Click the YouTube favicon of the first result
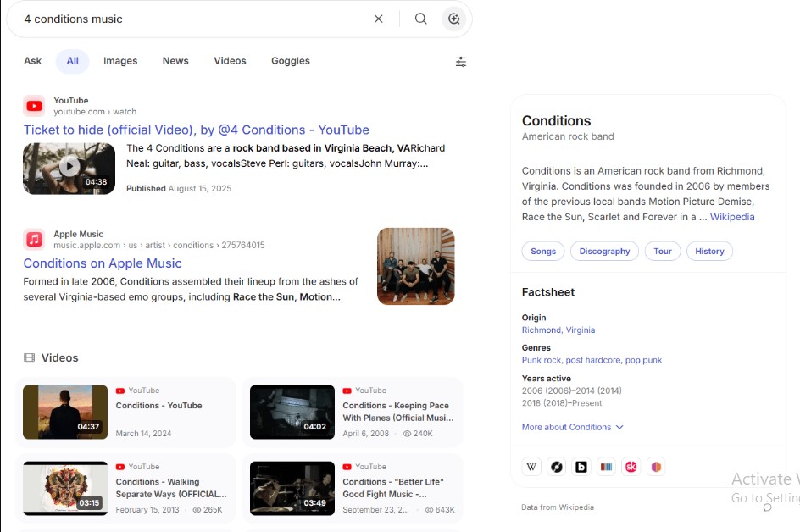 [x=34, y=106]
